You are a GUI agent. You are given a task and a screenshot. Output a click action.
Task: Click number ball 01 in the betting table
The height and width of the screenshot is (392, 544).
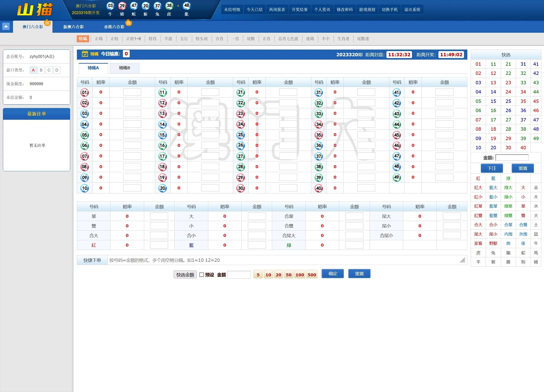pos(85,92)
